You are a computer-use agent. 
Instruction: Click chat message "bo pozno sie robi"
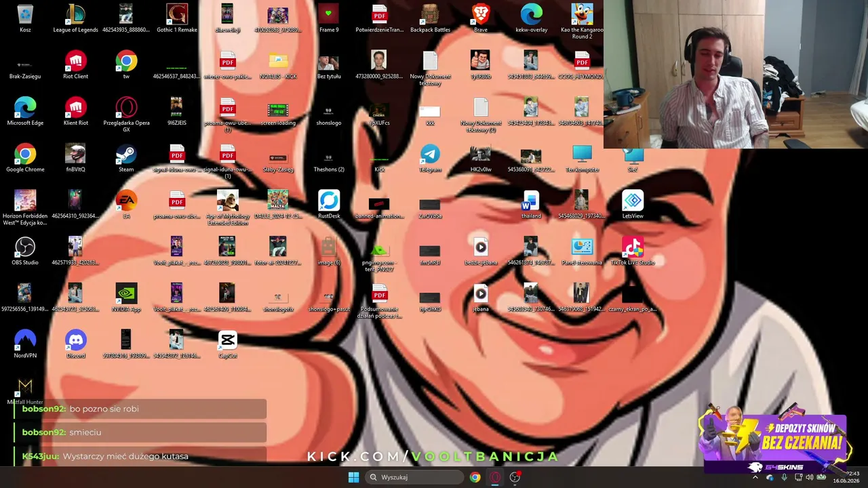(x=104, y=409)
